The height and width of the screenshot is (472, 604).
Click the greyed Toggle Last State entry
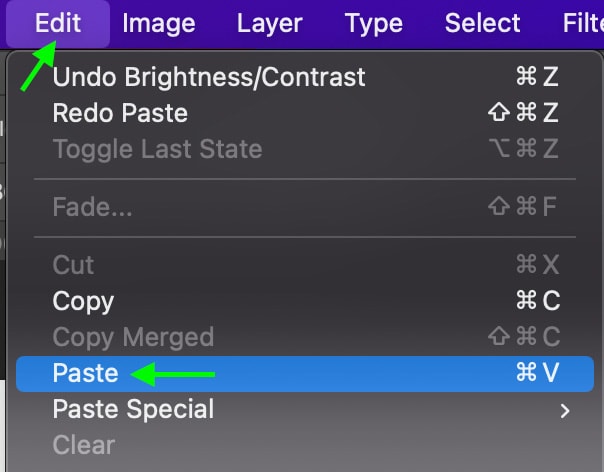coord(157,149)
